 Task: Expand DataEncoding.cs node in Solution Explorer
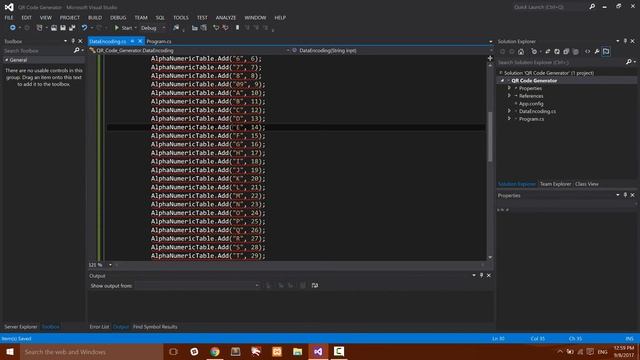509,111
